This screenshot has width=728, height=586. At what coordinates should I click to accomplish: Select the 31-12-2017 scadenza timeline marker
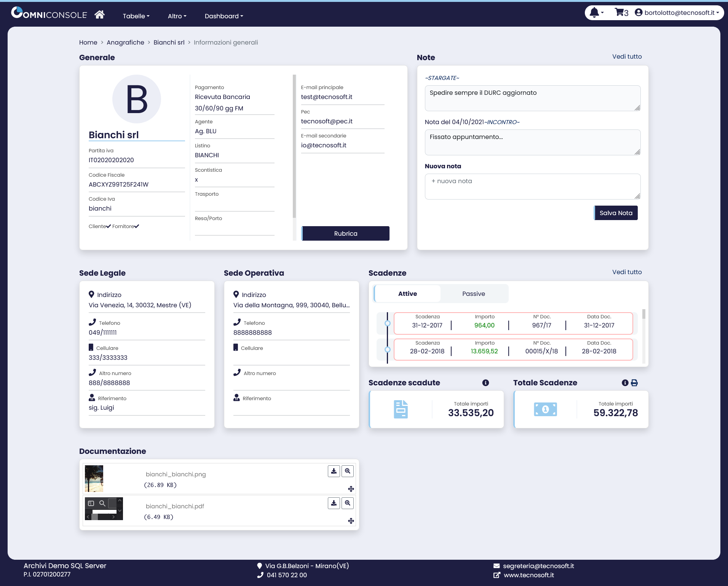388,323
